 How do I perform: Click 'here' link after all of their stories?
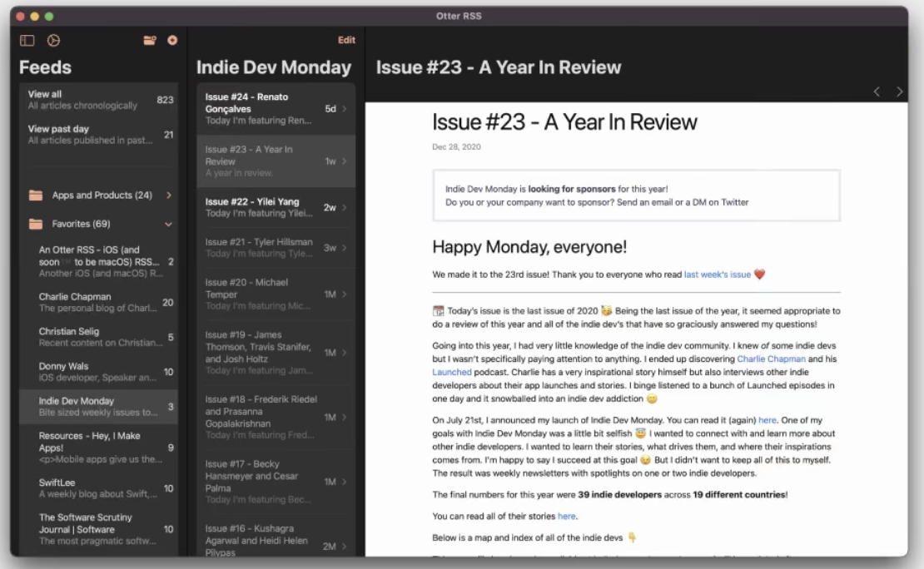click(566, 516)
